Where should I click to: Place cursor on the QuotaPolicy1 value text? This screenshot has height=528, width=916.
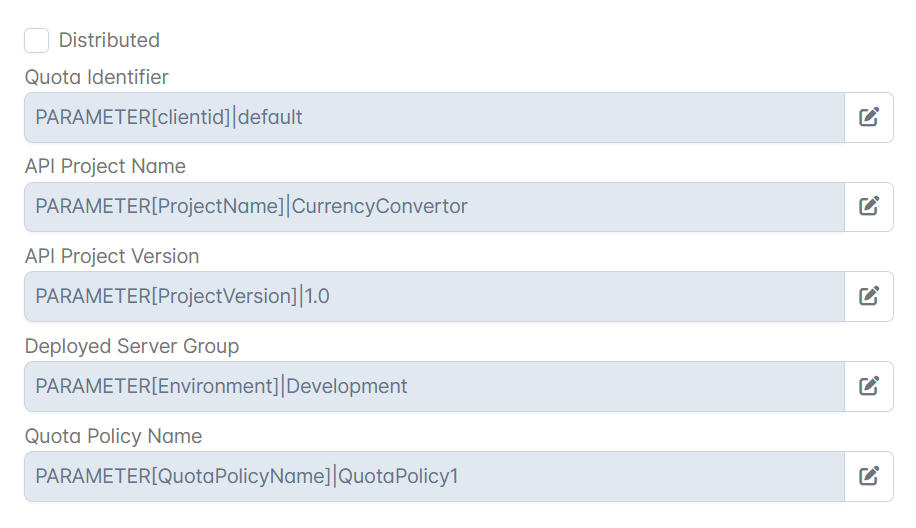click(x=398, y=476)
